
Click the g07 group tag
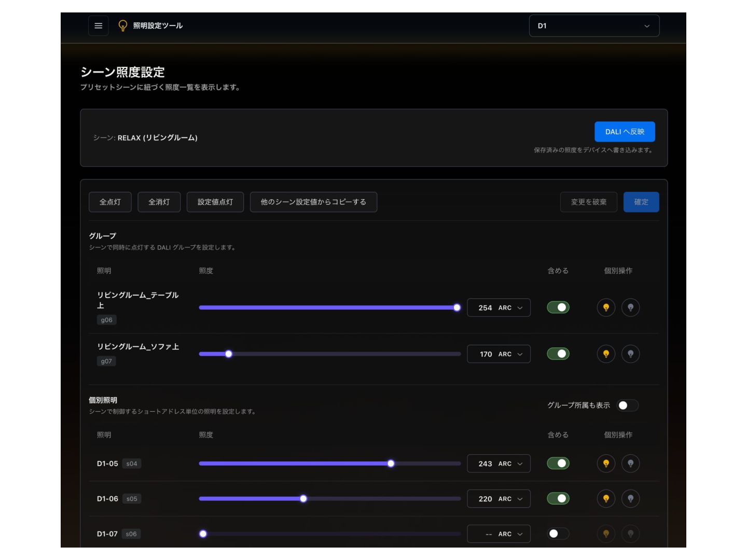[x=106, y=361]
